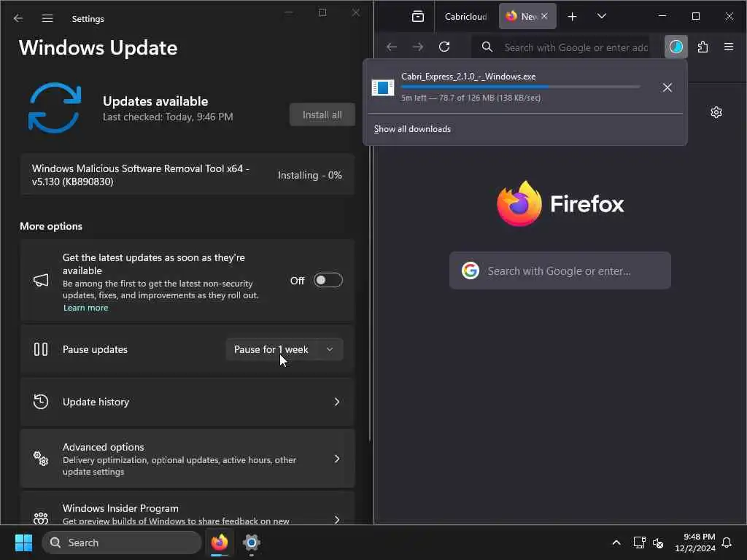Image resolution: width=747 pixels, height=560 pixels.
Task: Click Settings gear in the taskbar
Action: click(252, 542)
